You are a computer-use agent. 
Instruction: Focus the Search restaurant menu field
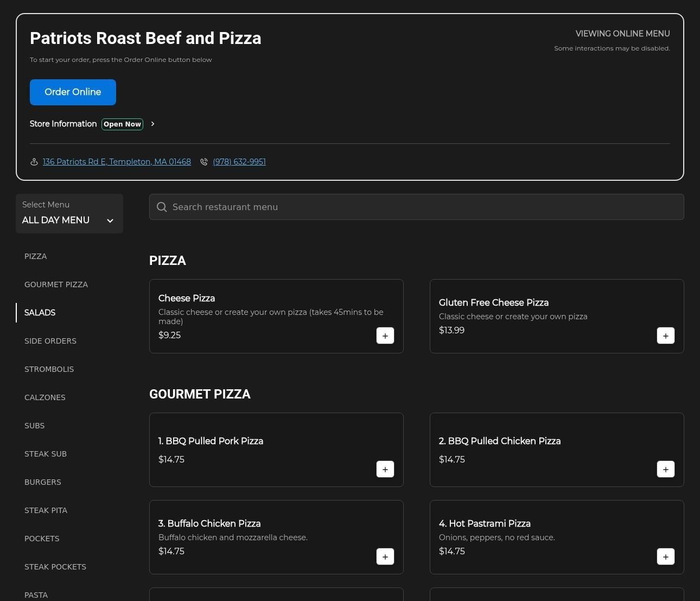(423, 207)
